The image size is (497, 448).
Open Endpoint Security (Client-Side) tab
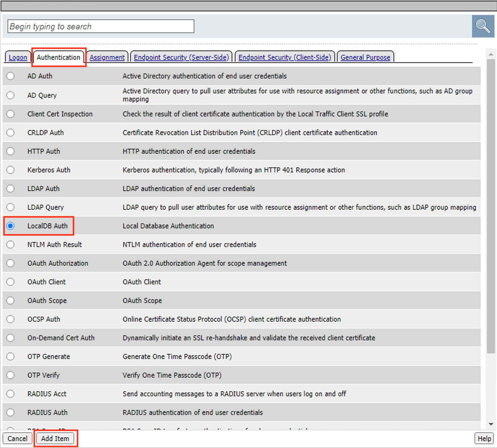pos(285,57)
